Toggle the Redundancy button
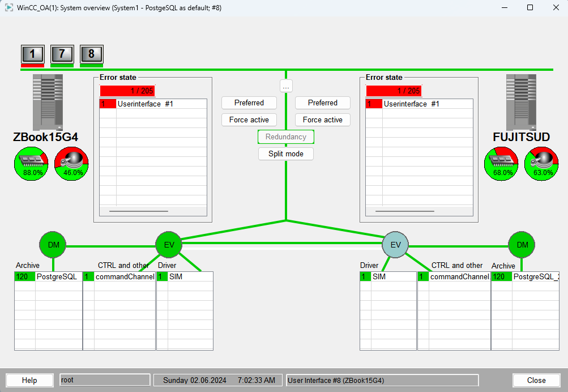568x392 pixels. pos(286,137)
